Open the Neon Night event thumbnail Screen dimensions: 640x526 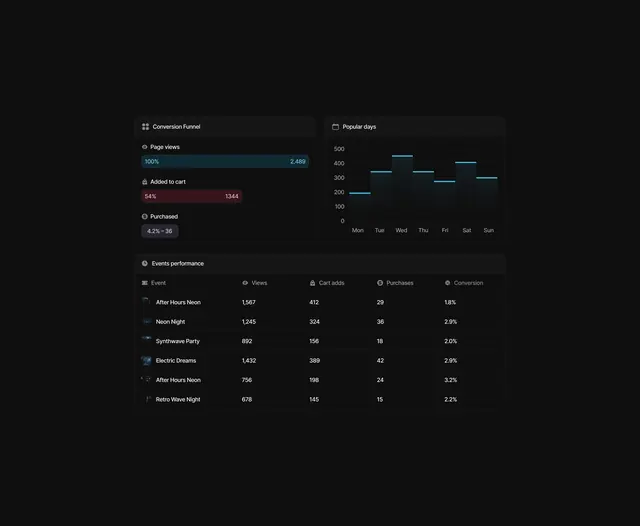click(147, 322)
